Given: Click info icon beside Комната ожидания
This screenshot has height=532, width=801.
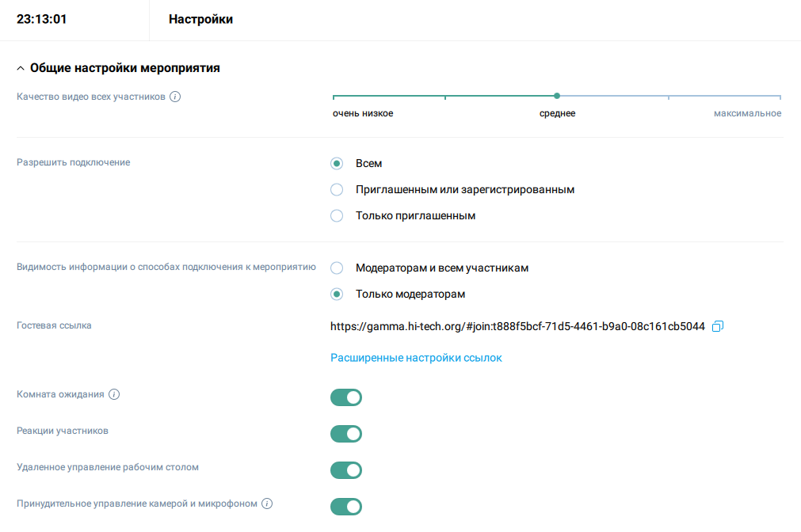Looking at the screenshot, I should [x=114, y=394].
